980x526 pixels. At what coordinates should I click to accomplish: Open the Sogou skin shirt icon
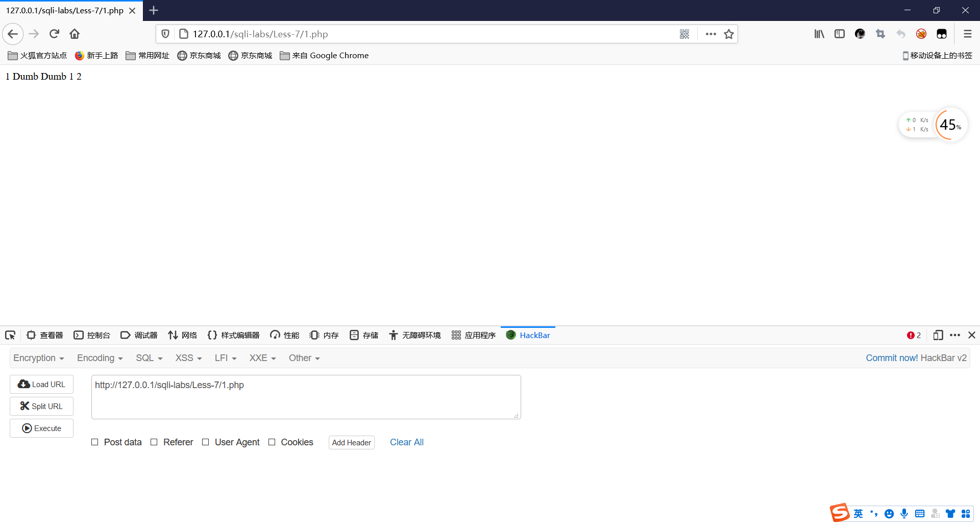pyautogui.click(x=950, y=514)
